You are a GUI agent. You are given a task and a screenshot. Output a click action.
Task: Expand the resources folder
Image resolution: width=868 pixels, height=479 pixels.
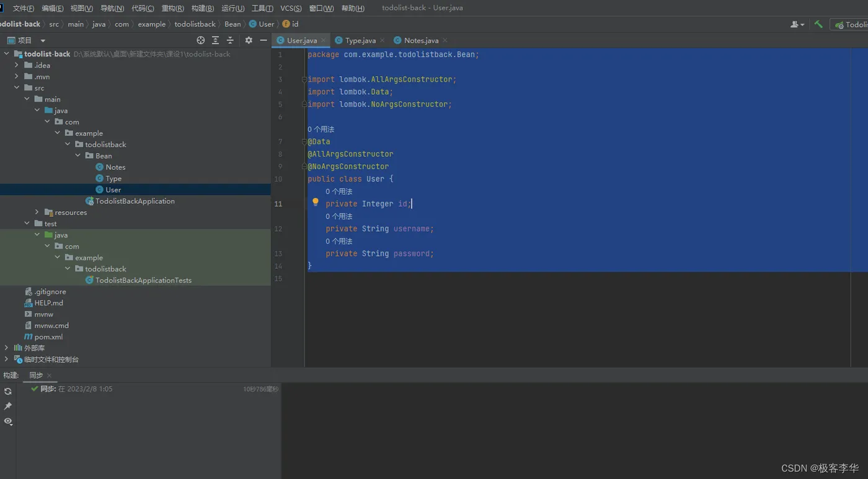[x=37, y=212]
